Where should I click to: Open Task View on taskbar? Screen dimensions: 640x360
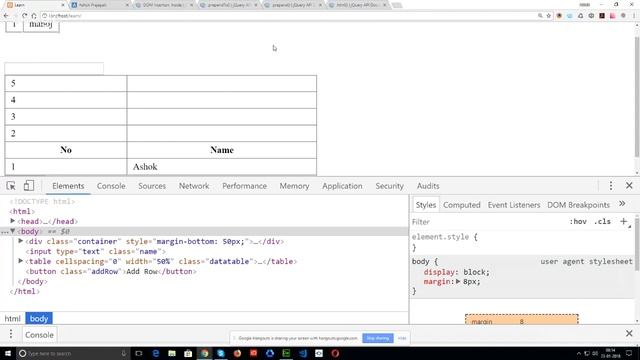tap(139, 353)
